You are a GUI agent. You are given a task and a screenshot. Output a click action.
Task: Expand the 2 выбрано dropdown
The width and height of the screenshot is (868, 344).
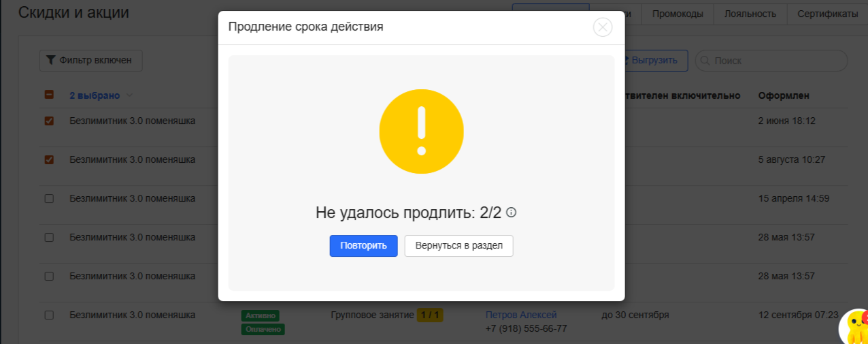pyautogui.click(x=101, y=95)
